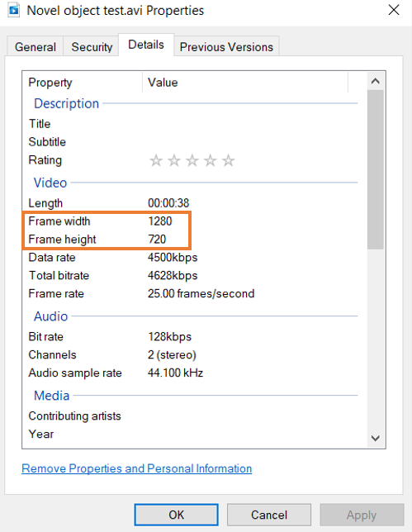Select the Details tab
The height and width of the screenshot is (532, 412).
(146, 45)
